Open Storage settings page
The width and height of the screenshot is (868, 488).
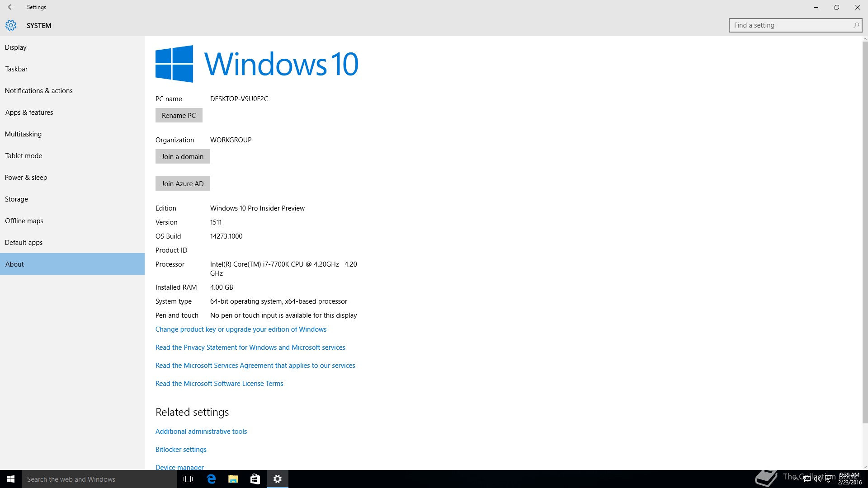point(72,199)
